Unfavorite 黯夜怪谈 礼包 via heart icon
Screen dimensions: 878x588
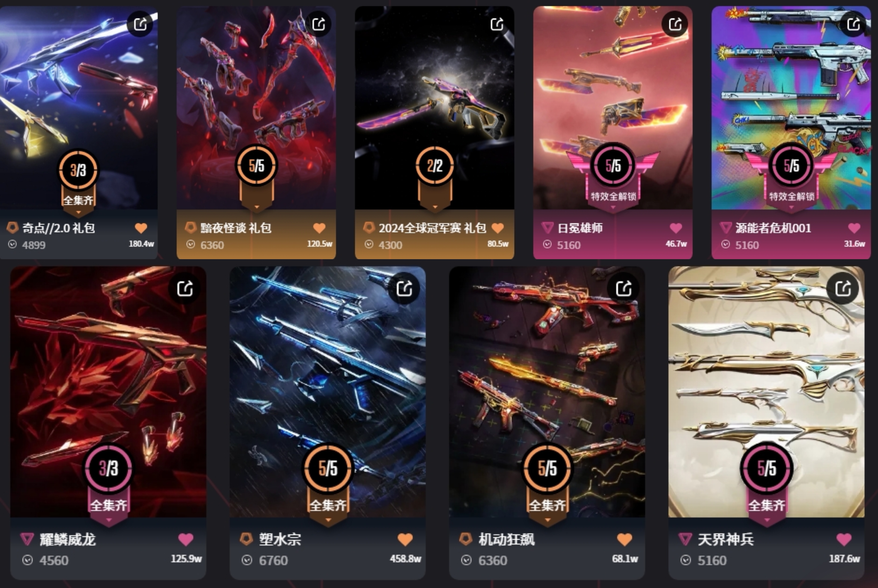tap(319, 228)
